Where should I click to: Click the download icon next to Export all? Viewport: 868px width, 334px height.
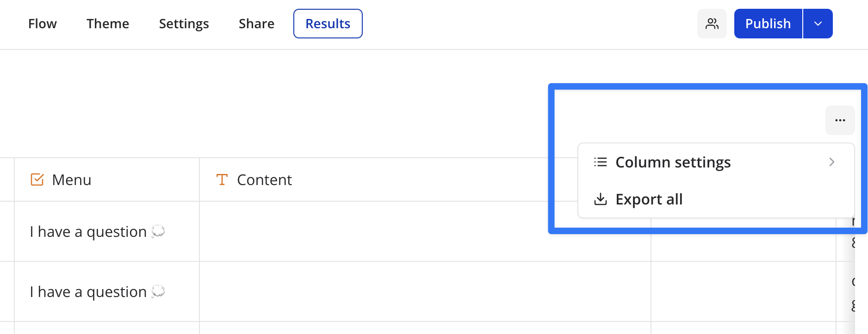tap(600, 199)
